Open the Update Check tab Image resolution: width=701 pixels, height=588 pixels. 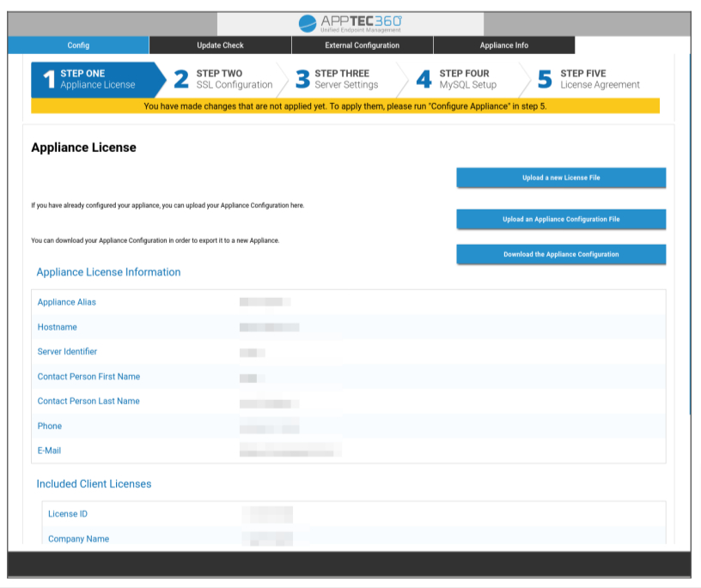tap(220, 45)
